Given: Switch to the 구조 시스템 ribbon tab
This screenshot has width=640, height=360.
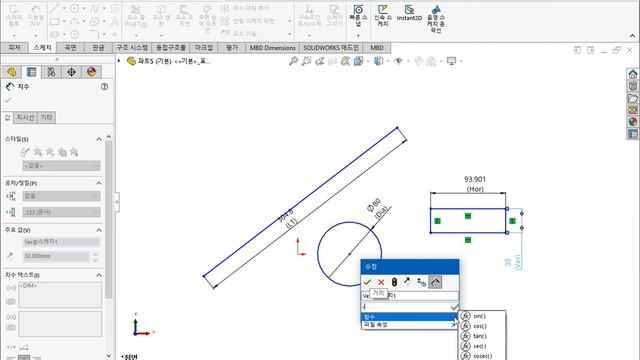Looking at the screenshot, I should (132, 48).
